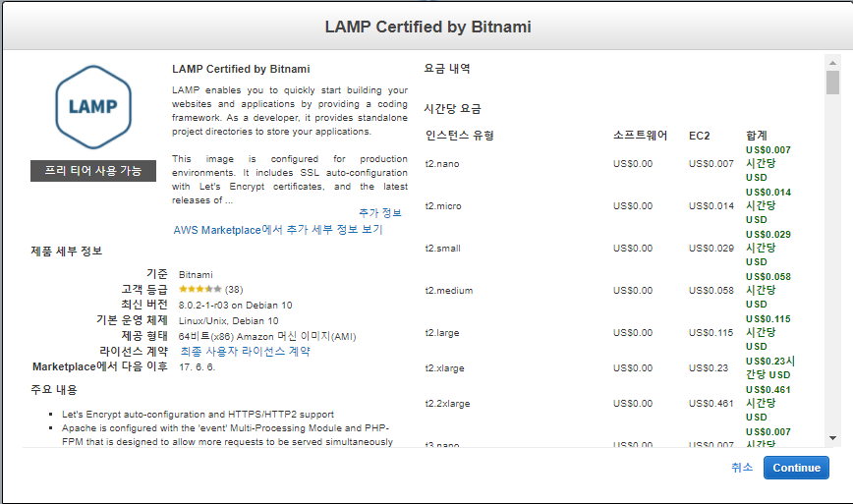Click the 주요 내용 heading
The height and width of the screenshot is (504, 853).
point(54,390)
